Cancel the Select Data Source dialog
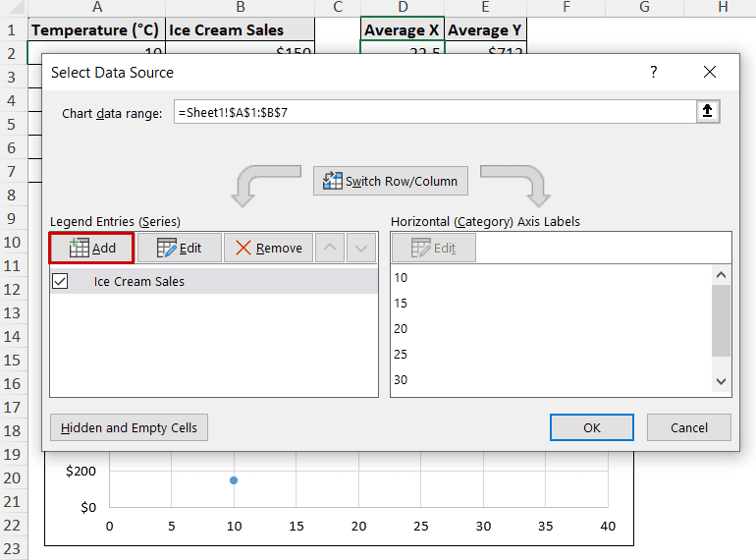756x560 pixels. pos(689,427)
